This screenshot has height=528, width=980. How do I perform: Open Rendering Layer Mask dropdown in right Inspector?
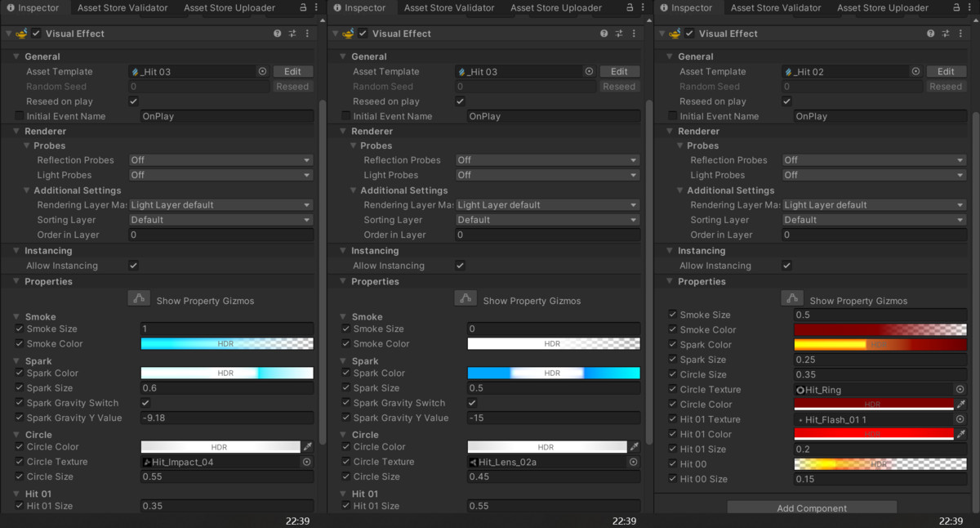click(x=875, y=205)
